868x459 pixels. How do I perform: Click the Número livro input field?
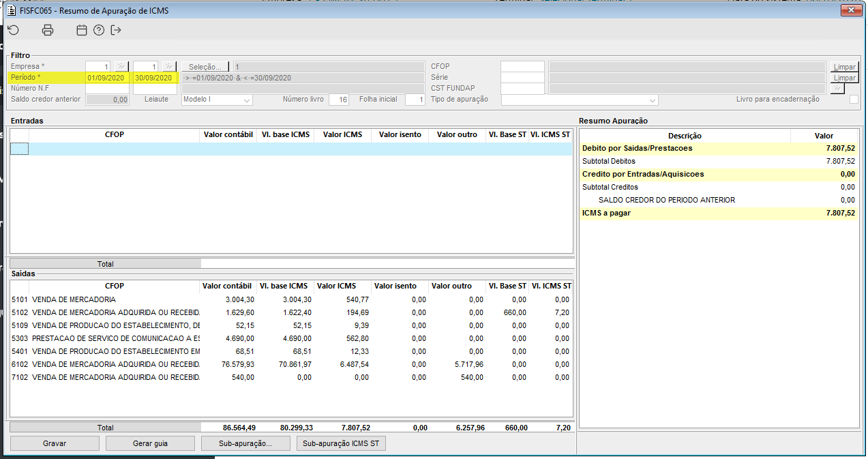tap(338, 100)
